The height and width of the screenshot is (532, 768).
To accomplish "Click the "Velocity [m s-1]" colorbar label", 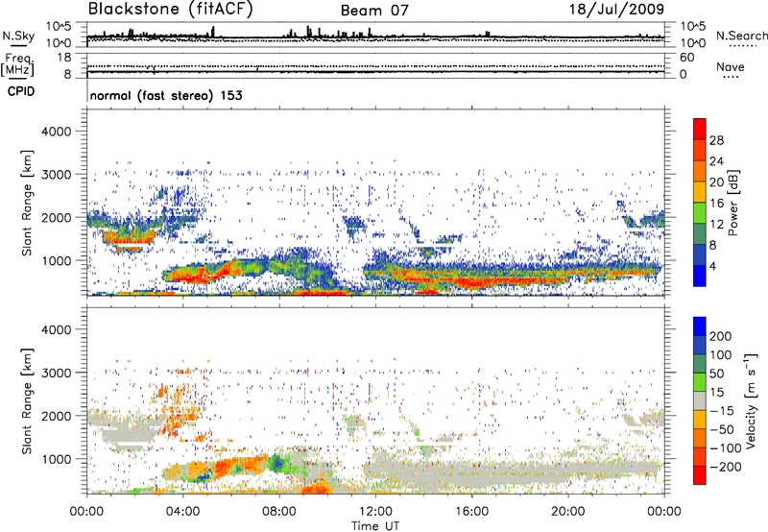I will click(x=751, y=400).
